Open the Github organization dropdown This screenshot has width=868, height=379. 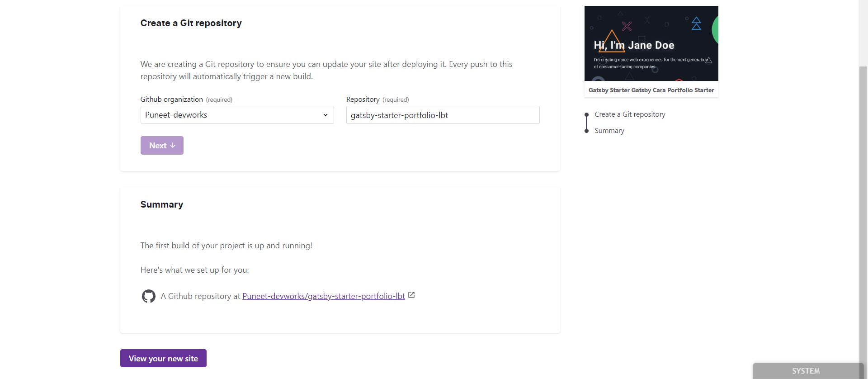[237, 115]
